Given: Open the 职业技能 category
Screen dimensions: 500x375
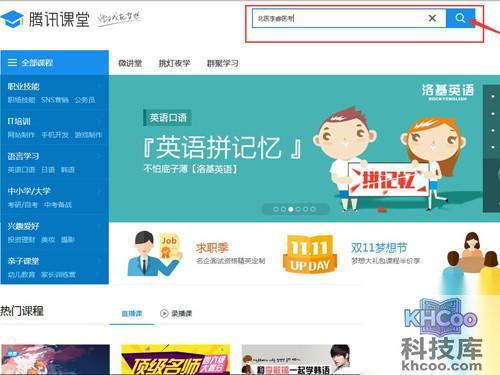Looking at the screenshot, I should [x=24, y=86].
